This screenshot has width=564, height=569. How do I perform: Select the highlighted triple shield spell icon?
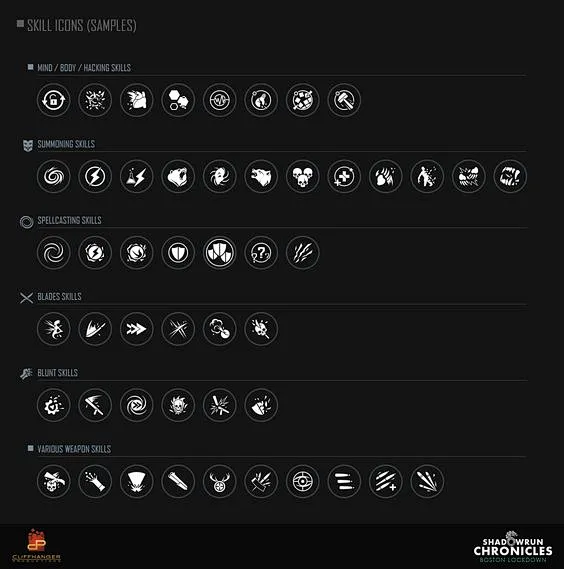click(219, 253)
